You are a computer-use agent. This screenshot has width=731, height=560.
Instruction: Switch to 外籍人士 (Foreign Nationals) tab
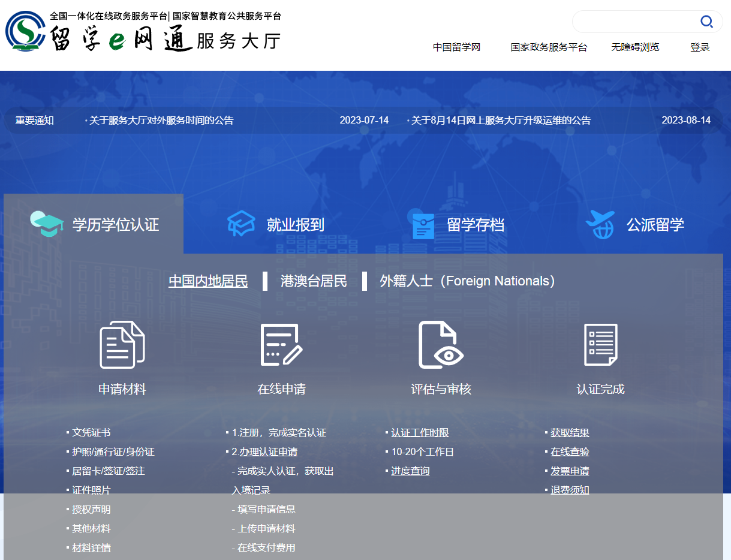(x=468, y=281)
